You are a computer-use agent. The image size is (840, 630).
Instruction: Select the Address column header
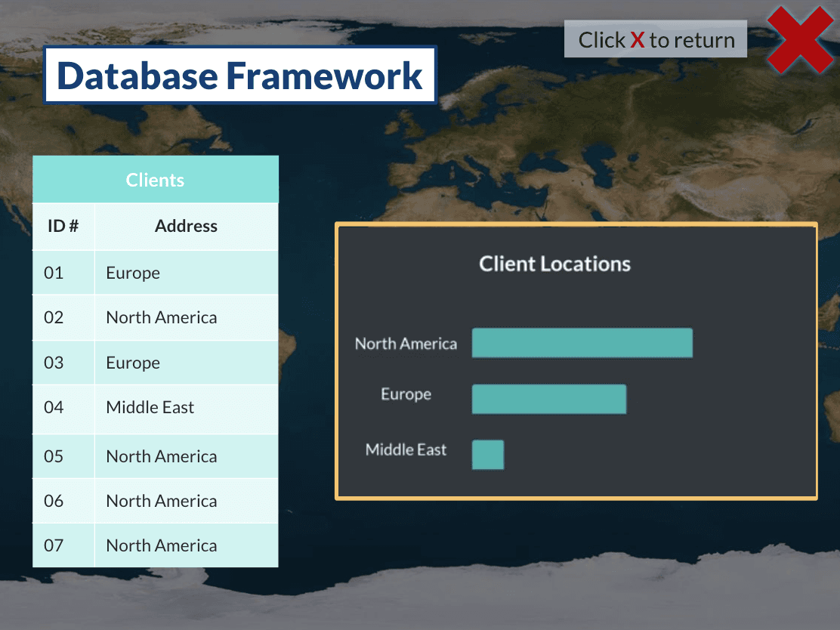click(186, 226)
